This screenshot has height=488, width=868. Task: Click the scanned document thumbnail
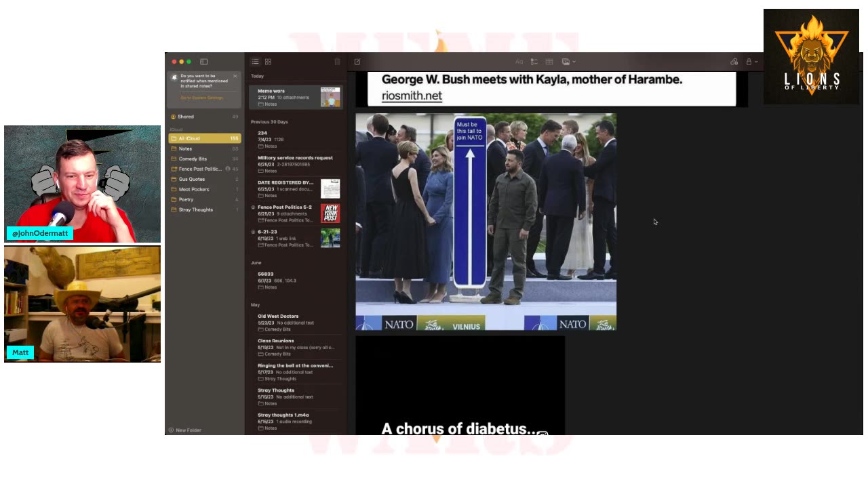tap(330, 189)
